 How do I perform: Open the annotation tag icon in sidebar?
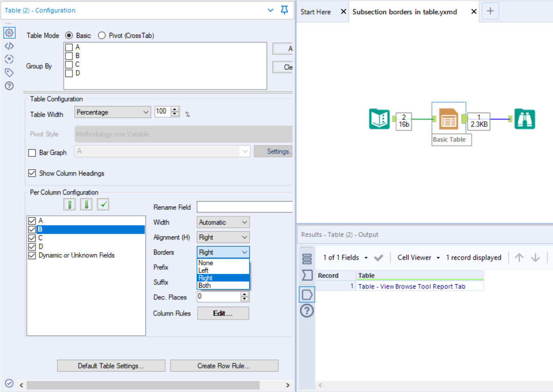(9, 72)
